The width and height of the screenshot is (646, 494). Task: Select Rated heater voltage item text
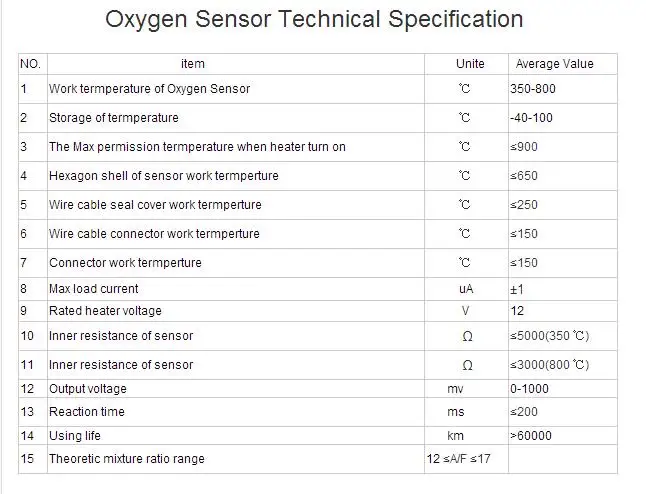(x=105, y=311)
